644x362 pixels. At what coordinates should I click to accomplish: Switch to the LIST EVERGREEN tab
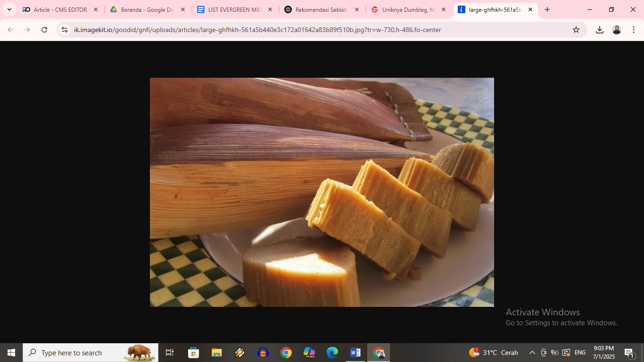click(x=234, y=9)
